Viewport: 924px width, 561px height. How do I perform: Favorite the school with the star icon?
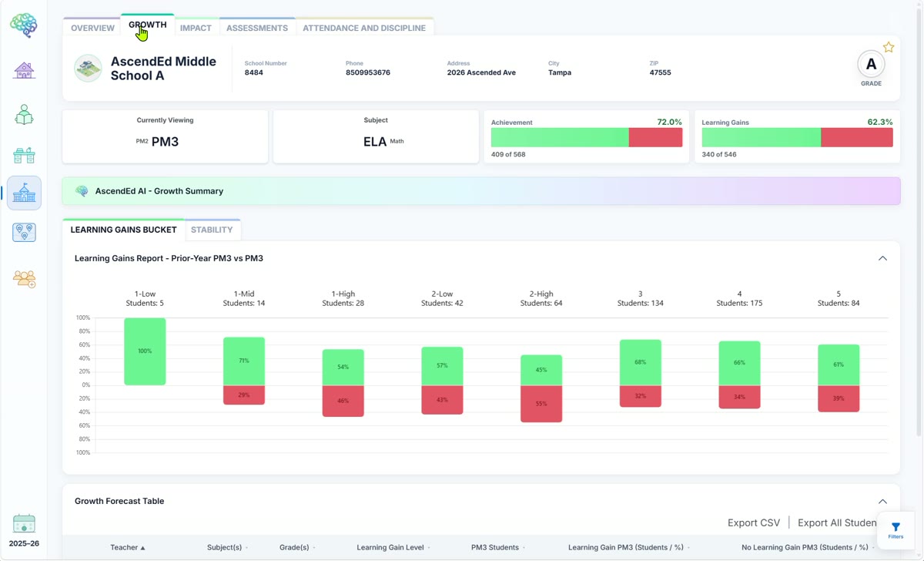(889, 48)
